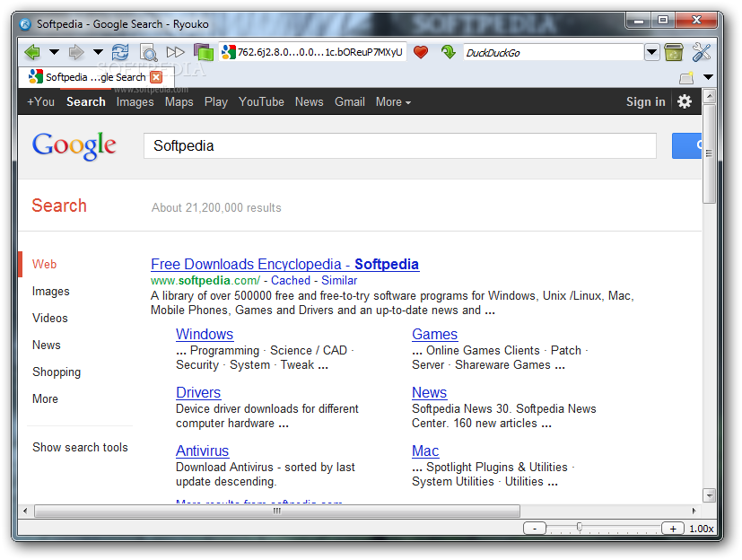Open News in the Google top bar
This screenshot has height=560, width=742.
coord(309,101)
